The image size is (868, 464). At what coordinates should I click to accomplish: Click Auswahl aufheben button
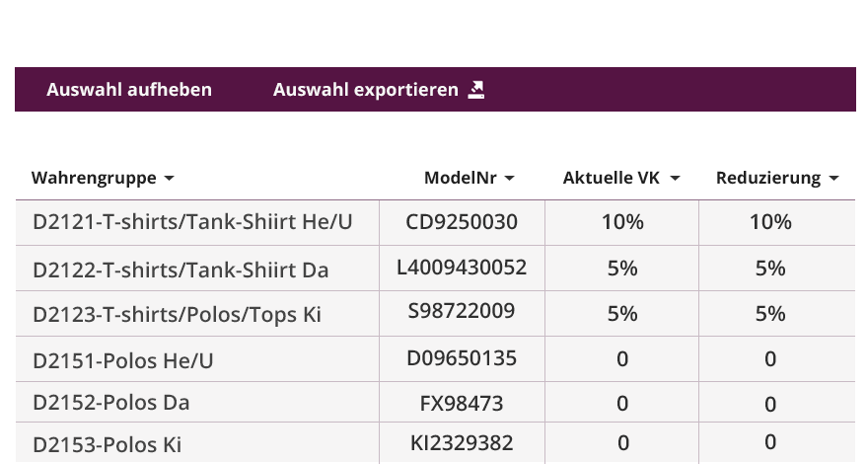(x=129, y=90)
